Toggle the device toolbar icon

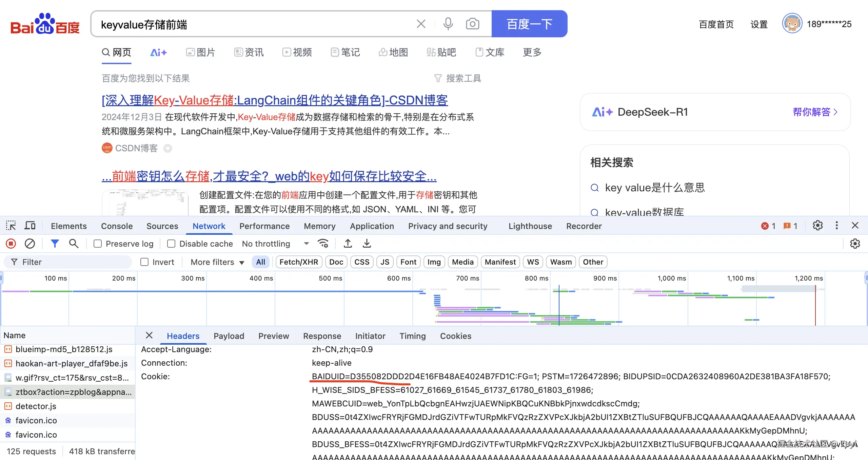30,226
